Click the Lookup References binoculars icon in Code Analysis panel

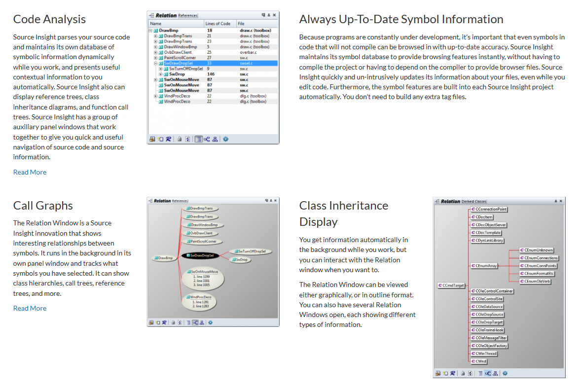[x=152, y=139]
